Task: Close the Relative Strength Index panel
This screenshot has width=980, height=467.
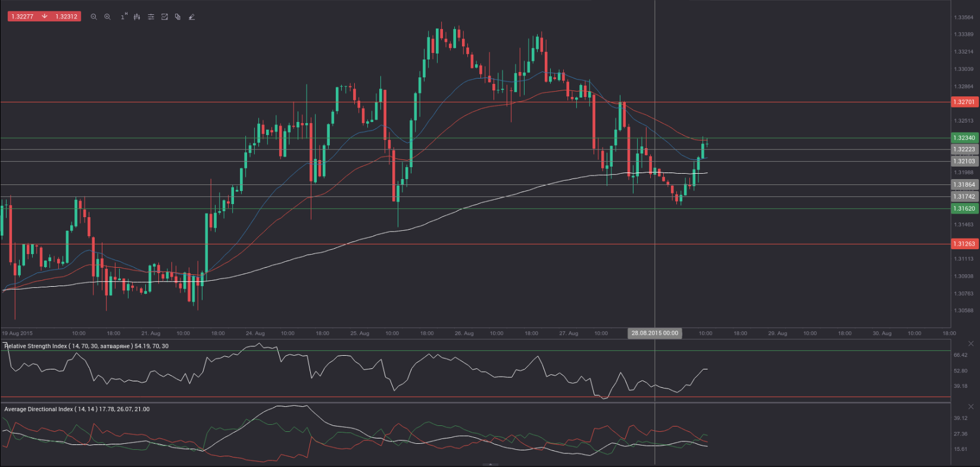Action: (971, 344)
